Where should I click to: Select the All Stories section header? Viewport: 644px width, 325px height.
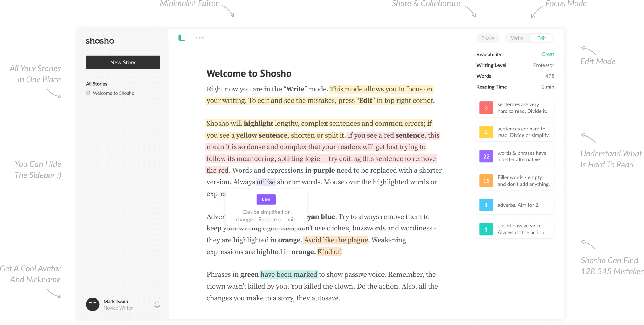coord(96,84)
